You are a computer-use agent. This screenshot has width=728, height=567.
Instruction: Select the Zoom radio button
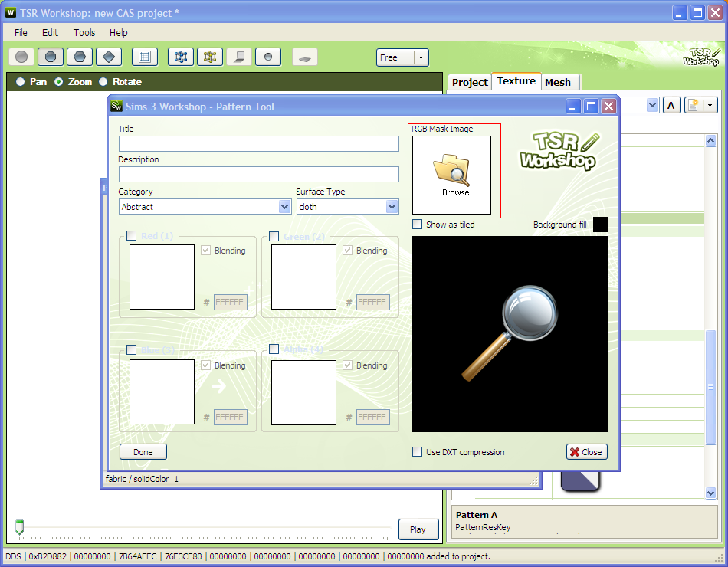click(58, 82)
